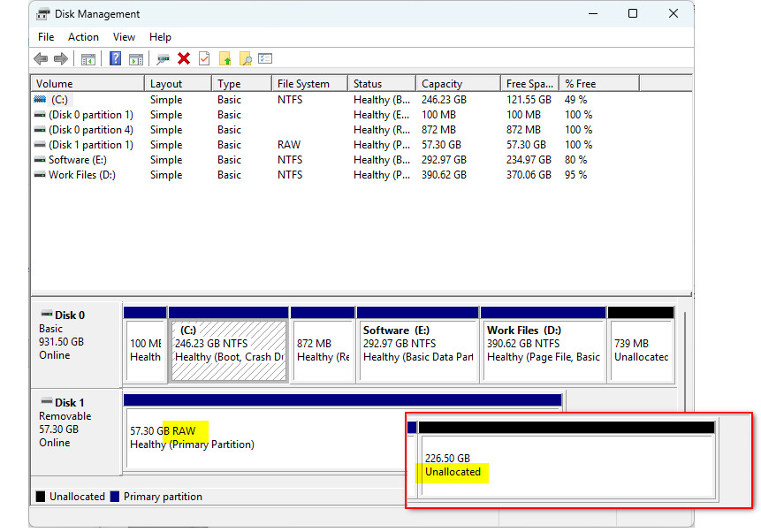Screen dimensions: 761x532
Task: Select the 100 MB partition on Disk 0
Action: [145, 346]
